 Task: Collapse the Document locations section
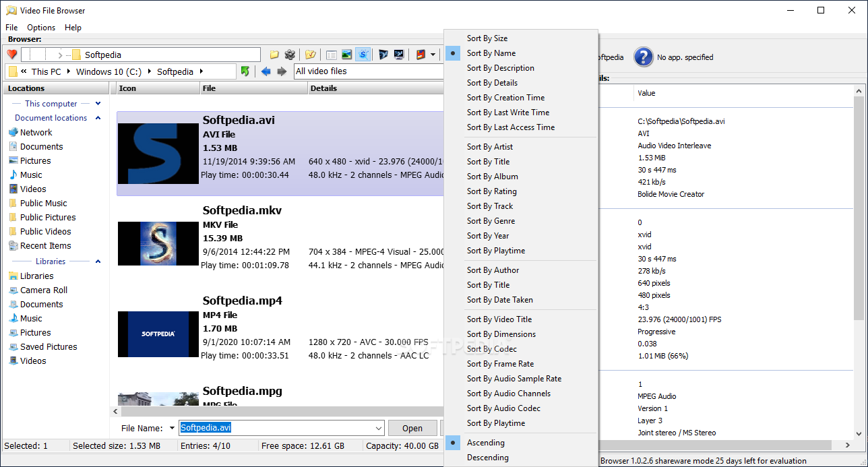pos(98,118)
